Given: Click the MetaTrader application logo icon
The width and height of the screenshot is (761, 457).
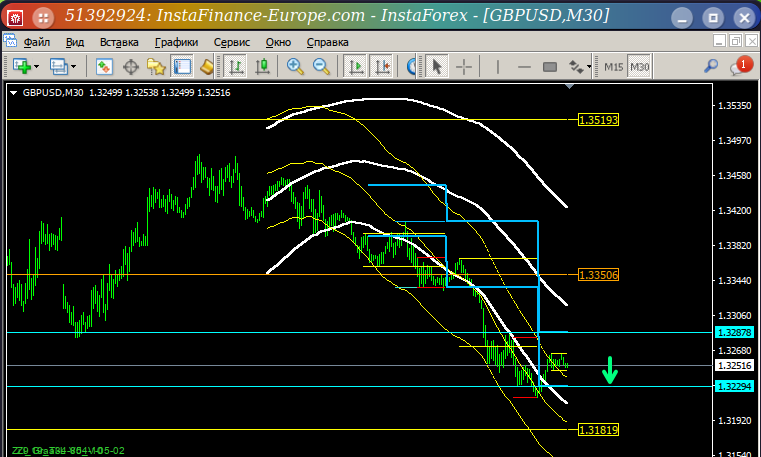Looking at the screenshot, I should click(x=15, y=17).
